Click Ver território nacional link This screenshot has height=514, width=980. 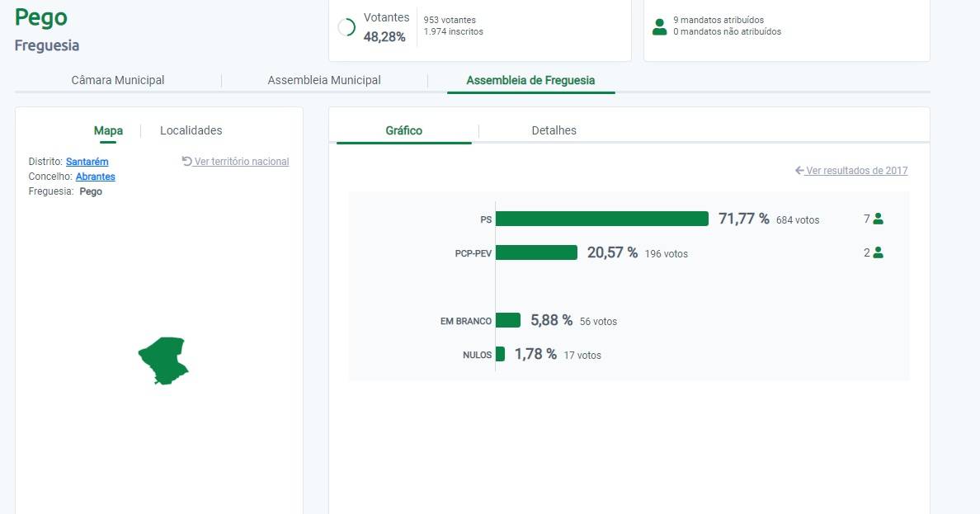pyautogui.click(x=241, y=162)
